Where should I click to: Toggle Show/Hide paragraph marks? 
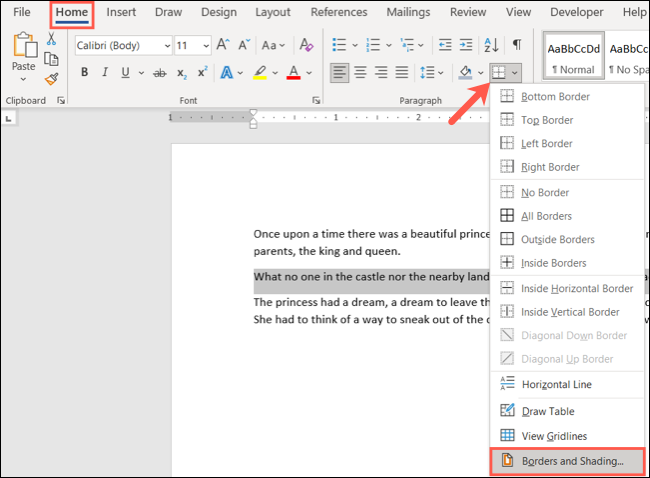pos(517,45)
